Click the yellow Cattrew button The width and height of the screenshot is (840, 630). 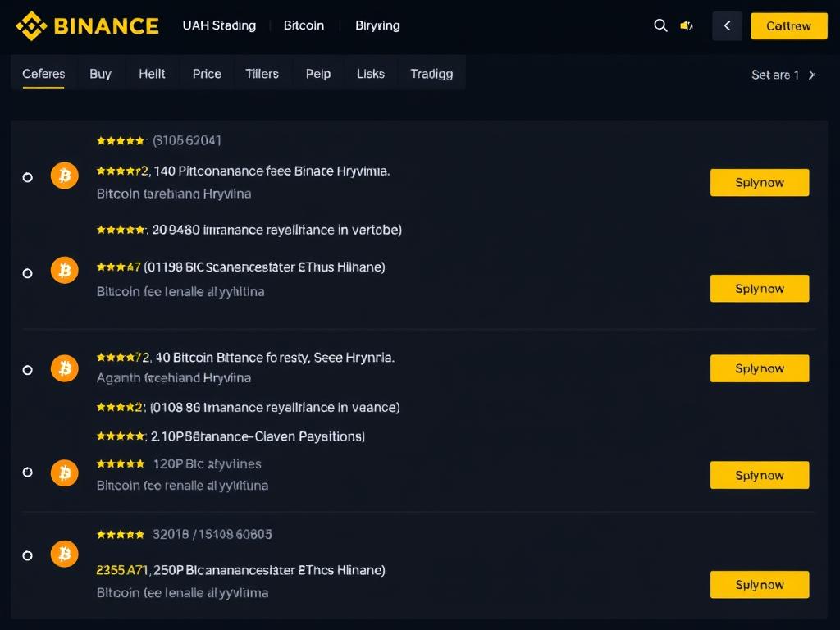788,25
